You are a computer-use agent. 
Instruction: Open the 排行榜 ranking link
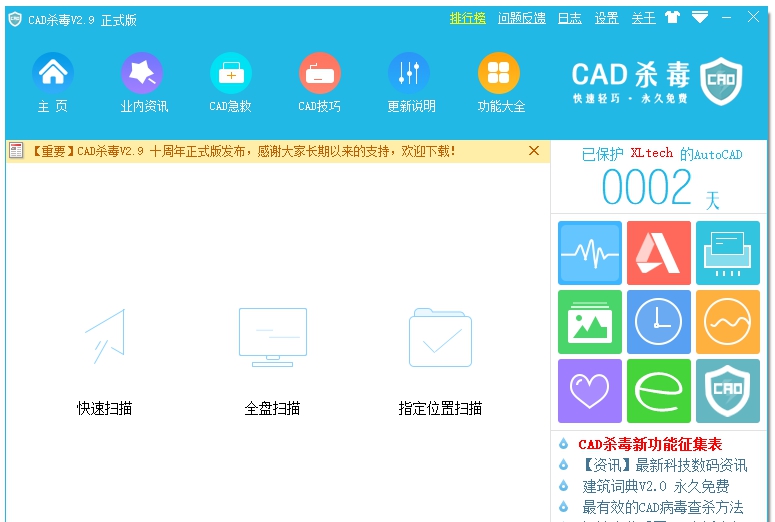pos(468,18)
